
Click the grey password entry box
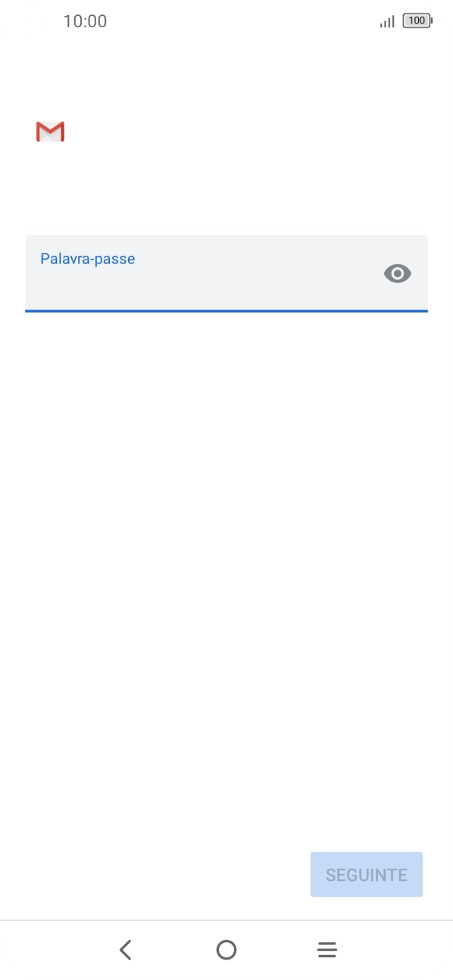coord(227,273)
